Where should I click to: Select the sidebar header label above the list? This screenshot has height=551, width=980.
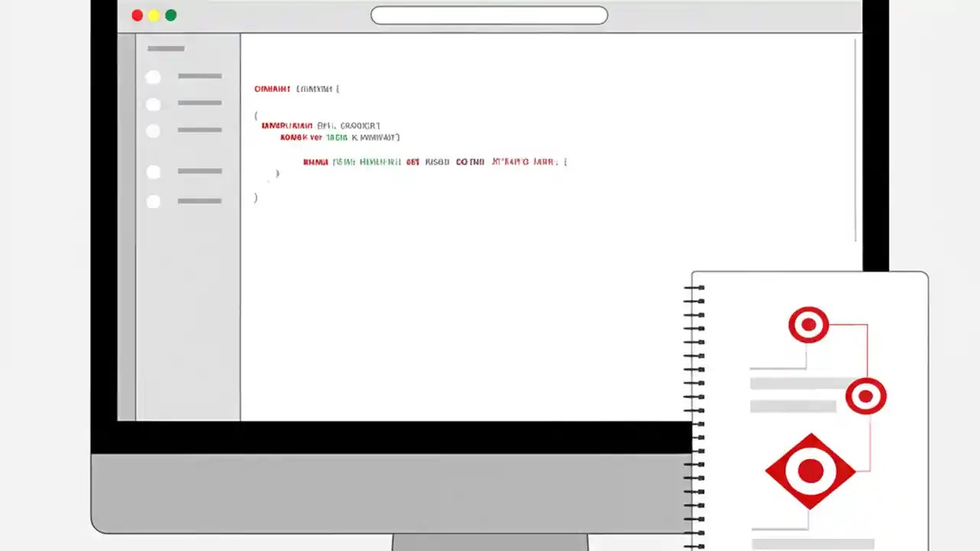(x=165, y=48)
